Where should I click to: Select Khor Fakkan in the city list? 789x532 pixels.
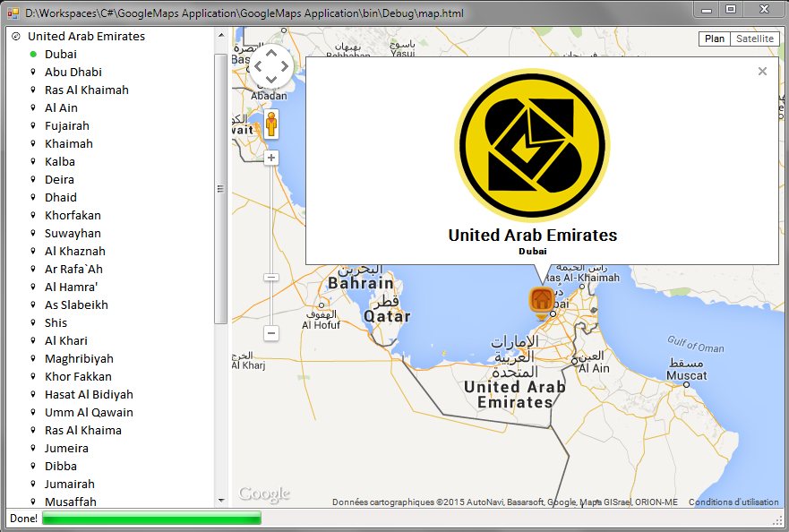[x=78, y=376]
